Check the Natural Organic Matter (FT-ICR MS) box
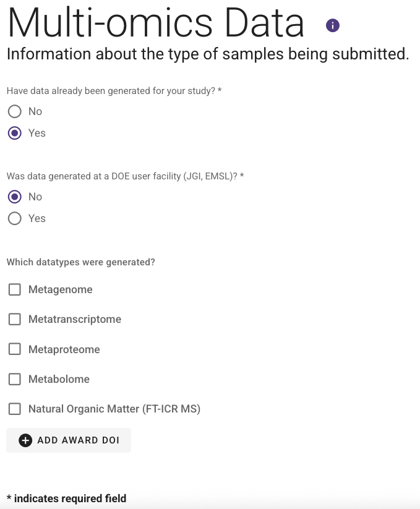The height and width of the screenshot is (509, 420). 15,409
